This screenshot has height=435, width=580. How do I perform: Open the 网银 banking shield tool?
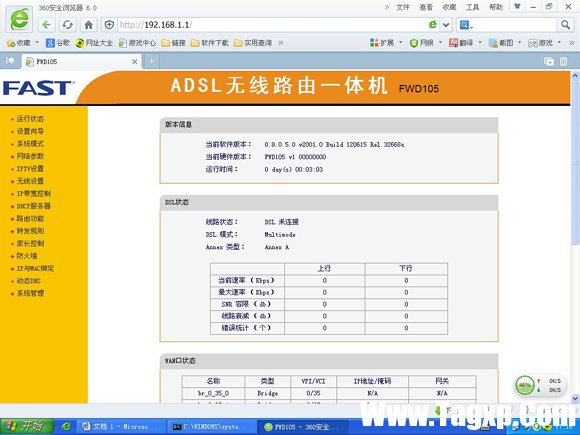click(x=422, y=43)
